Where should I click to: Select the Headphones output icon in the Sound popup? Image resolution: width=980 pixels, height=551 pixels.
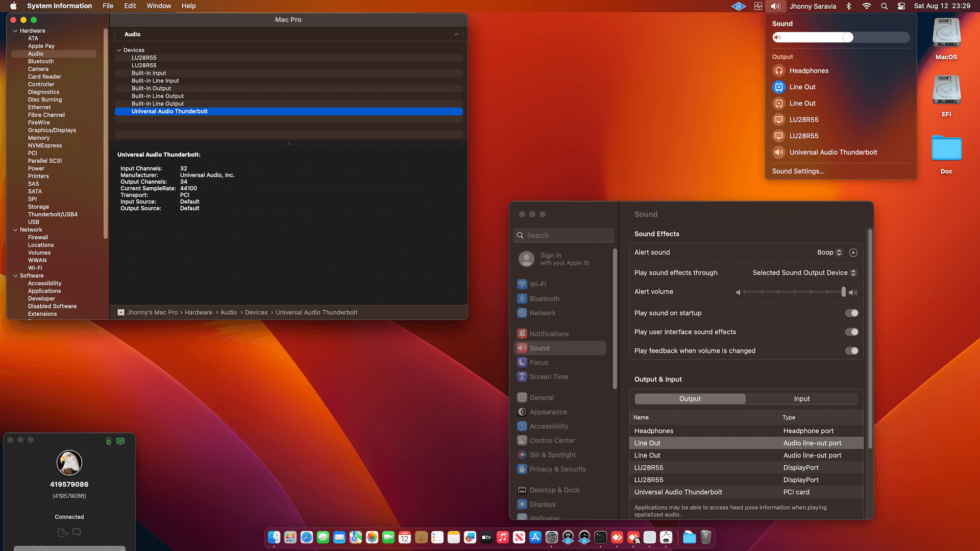click(x=779, y=70)
